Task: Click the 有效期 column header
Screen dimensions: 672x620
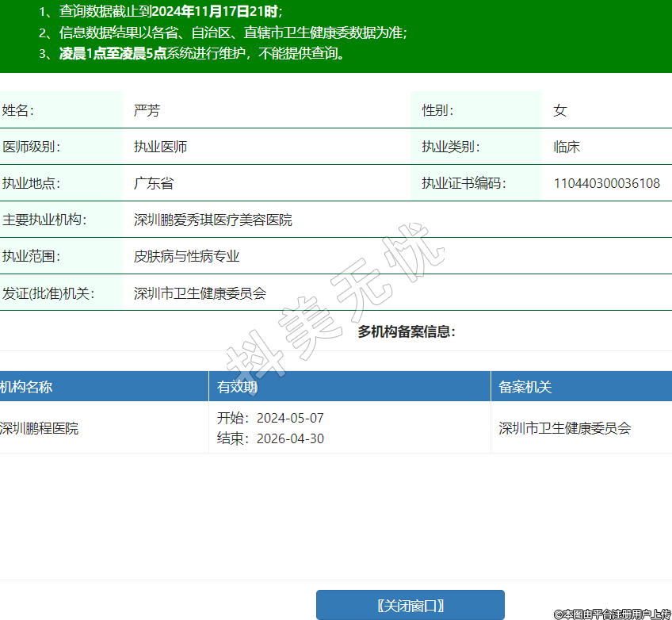Action: pyautogui.click(x=237, y=387)
